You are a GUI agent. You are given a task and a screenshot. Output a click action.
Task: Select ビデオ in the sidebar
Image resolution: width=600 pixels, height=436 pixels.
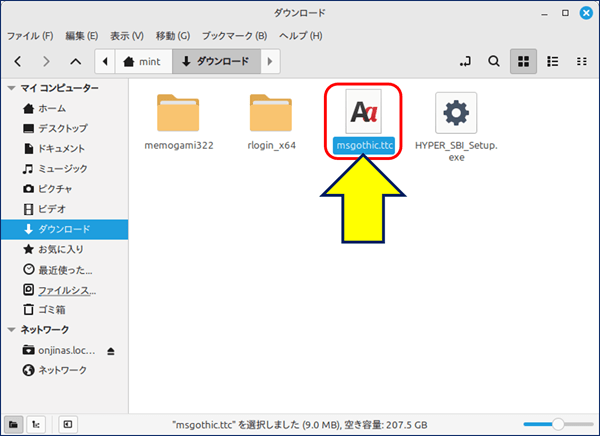[64, 209]
